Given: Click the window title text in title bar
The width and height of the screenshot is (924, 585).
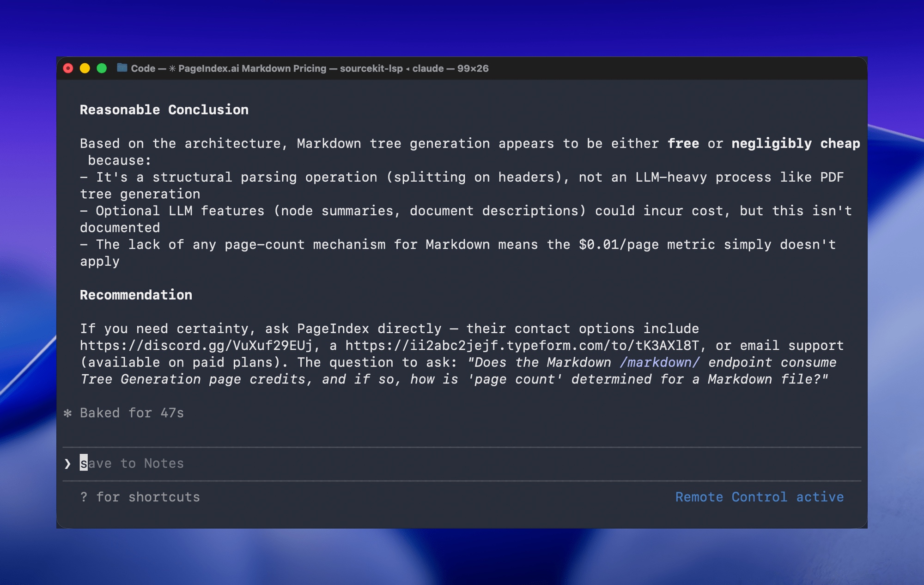Looking at the screenshot, I should 310,68.
